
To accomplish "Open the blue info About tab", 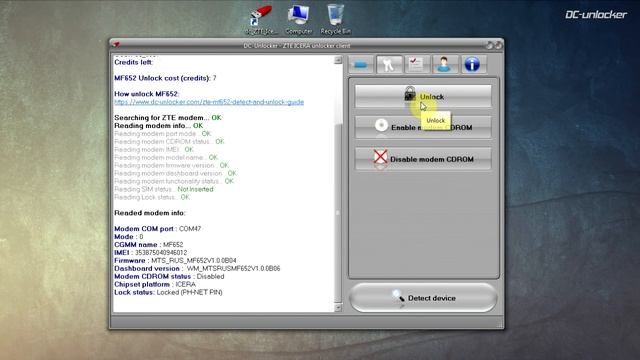I will [x=473, y=64].
